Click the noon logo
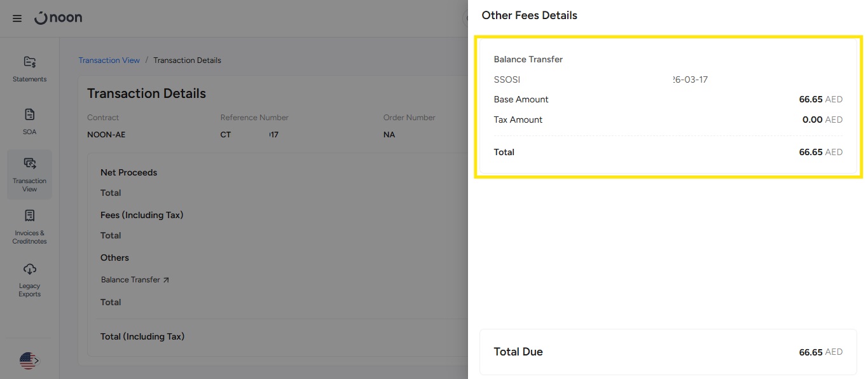868x379 pixels. (x=59, y=18)
